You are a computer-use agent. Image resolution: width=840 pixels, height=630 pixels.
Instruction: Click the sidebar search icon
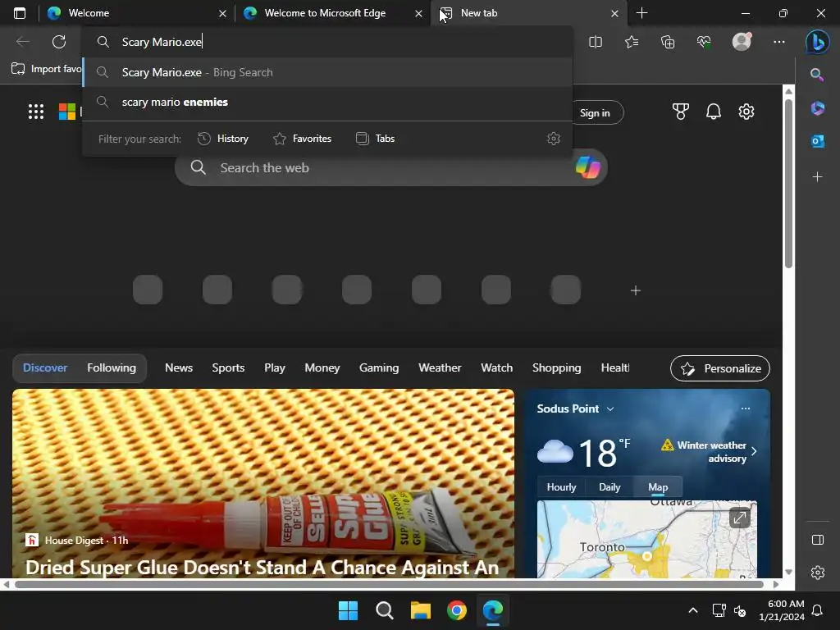coord(817,75)
